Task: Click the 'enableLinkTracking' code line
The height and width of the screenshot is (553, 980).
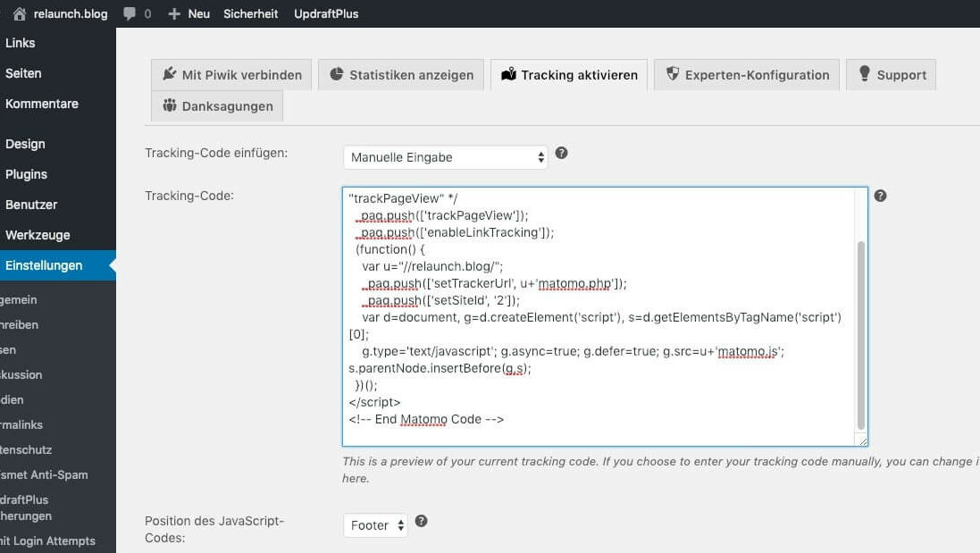Action: (x=455, y=232)
